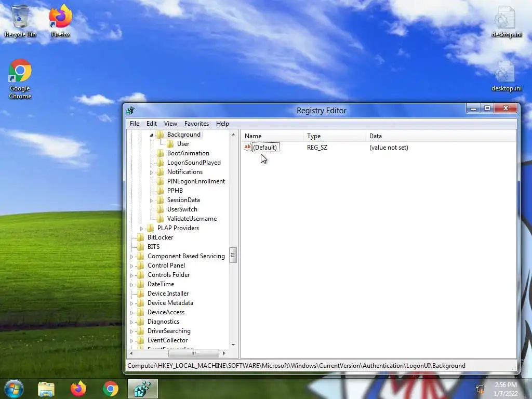Click the Start button orb
Screen dimensions: 532x399
tap(14, 389)
